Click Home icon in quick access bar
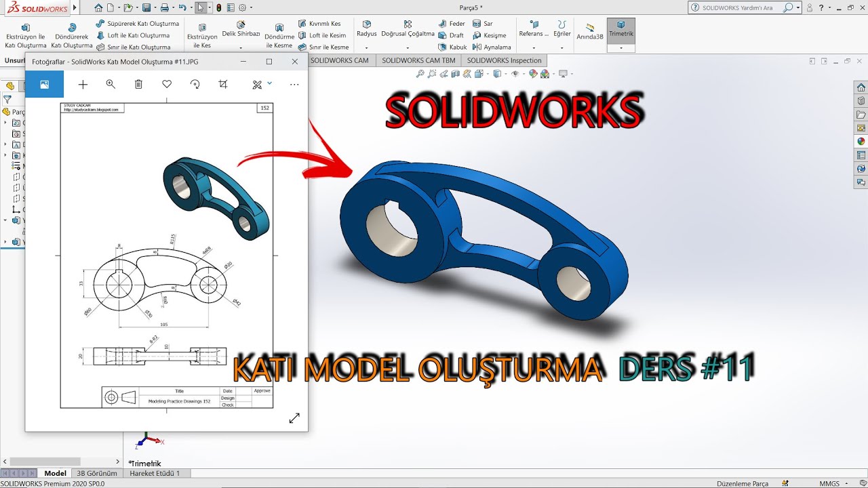The height and width of the screenshot is (488, 868). pos(99,7)
